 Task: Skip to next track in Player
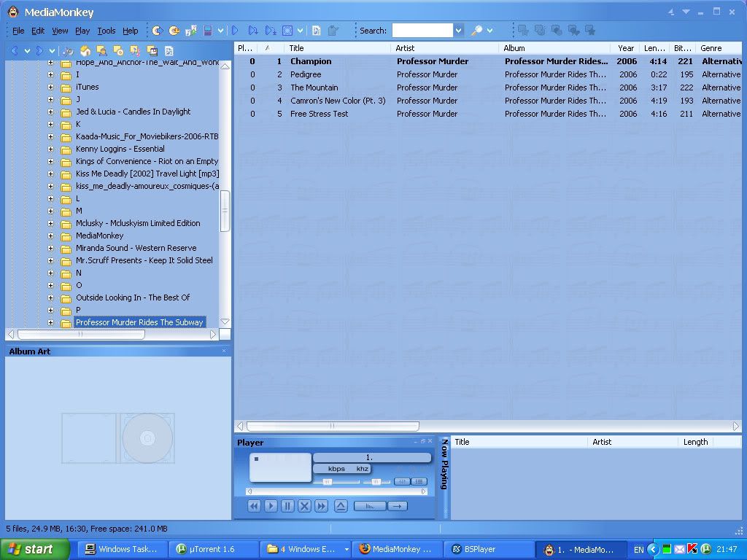pyautogui.click(x=321, y=506)
